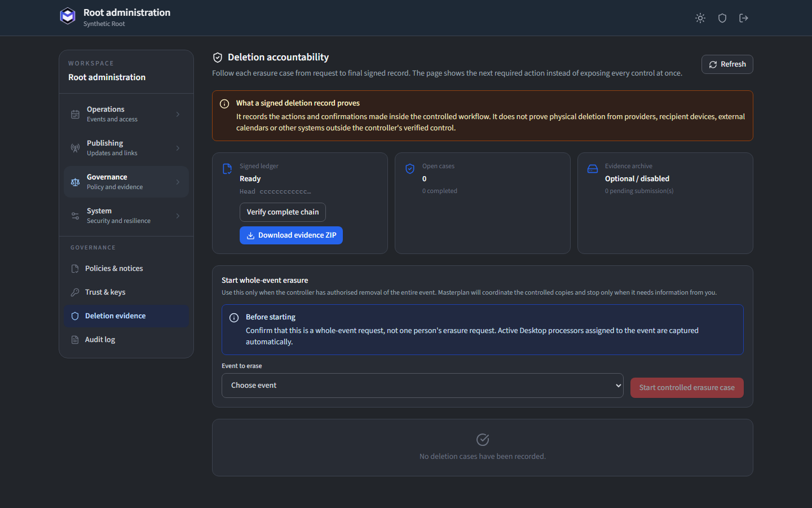Click the Deletion evidence shield icon

tap(75, 316)
